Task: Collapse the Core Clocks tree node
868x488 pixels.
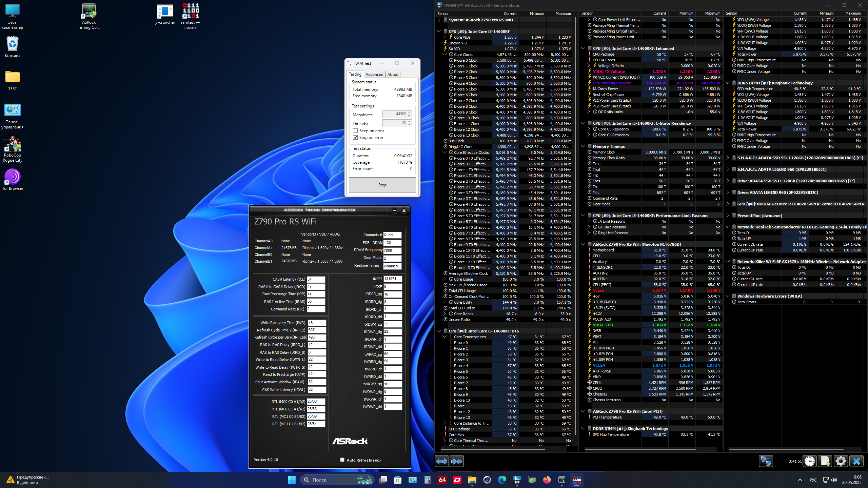Action: (x=445, y=55)
